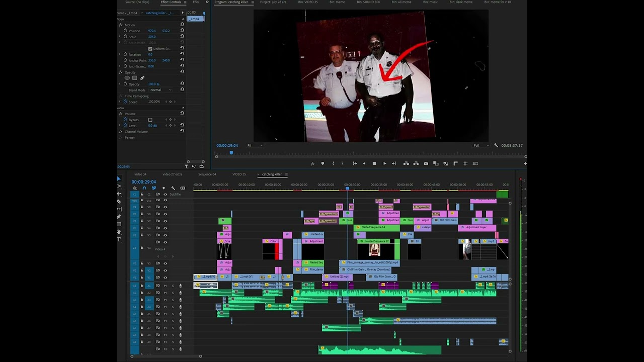Image resolution: width=644 pixels, height=362 pixels.
Task: Create an ellipse mask under Opacity
Action: coord(127,78)
